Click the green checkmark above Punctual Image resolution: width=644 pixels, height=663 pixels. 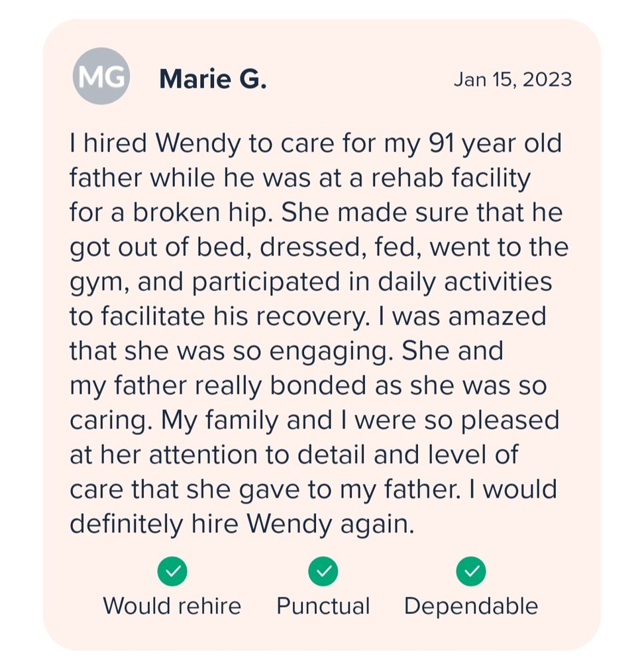coord(323,572)
